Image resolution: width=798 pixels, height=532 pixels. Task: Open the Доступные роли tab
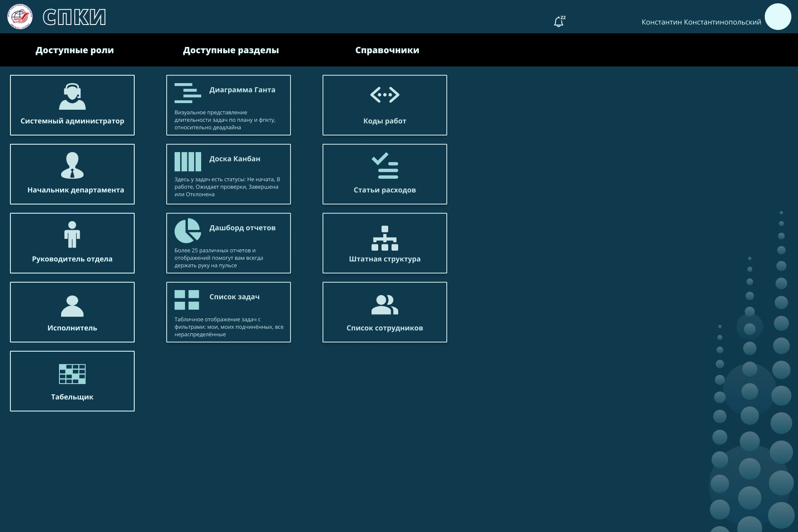tap(75, 50)
